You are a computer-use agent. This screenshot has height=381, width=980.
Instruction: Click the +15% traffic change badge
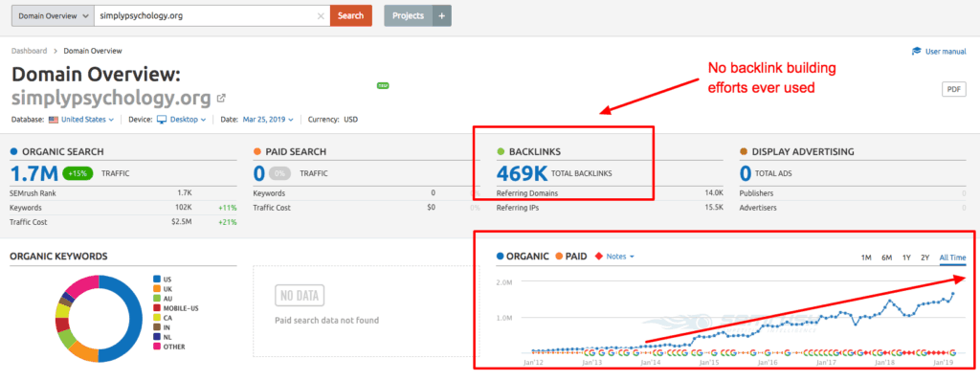tap(77, 174)
